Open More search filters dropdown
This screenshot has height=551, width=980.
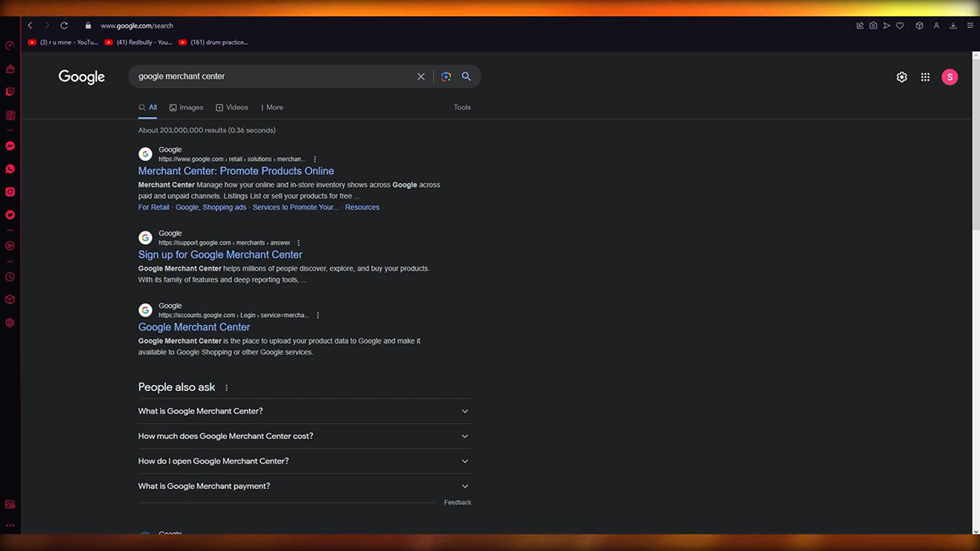(272, 108)
